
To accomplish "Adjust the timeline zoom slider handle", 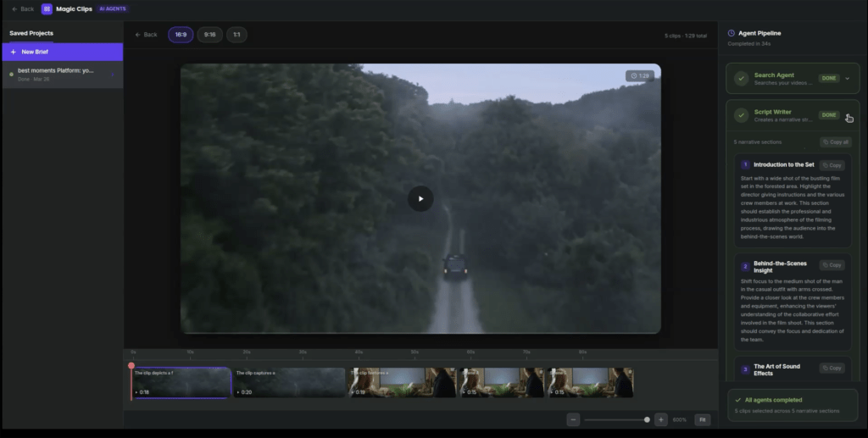I will tap(647, 419).
